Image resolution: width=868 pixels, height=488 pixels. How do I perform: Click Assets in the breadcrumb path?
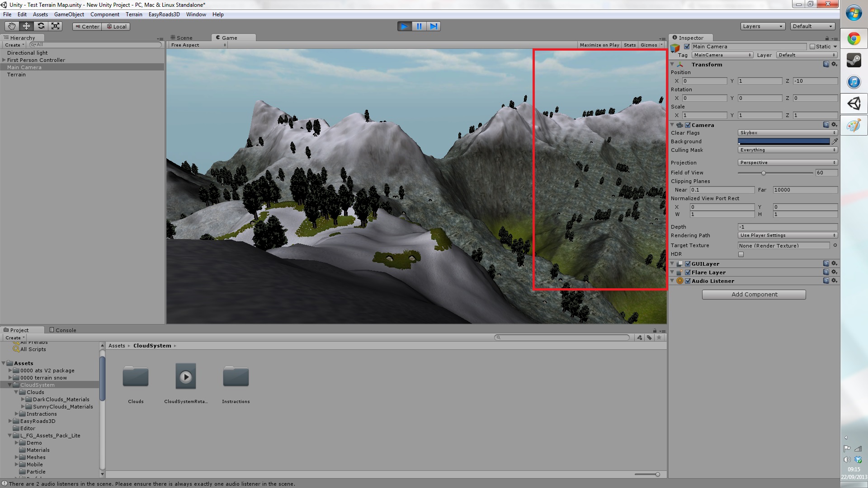point(117,346)
